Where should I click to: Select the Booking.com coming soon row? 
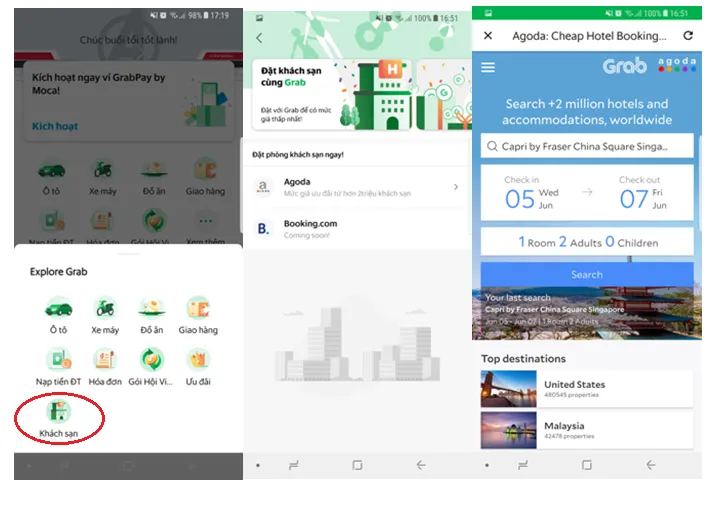click(x=357, y=229)
